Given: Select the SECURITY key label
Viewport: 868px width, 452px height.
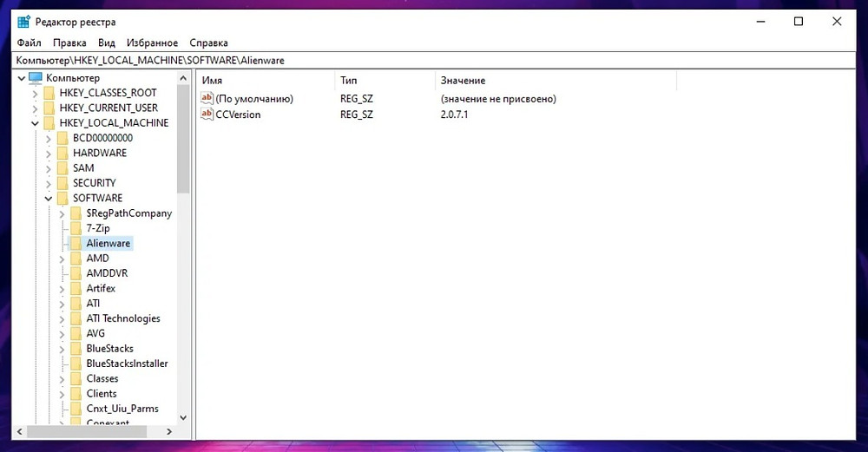Looking at the screenshot, I should pos(94,182).
